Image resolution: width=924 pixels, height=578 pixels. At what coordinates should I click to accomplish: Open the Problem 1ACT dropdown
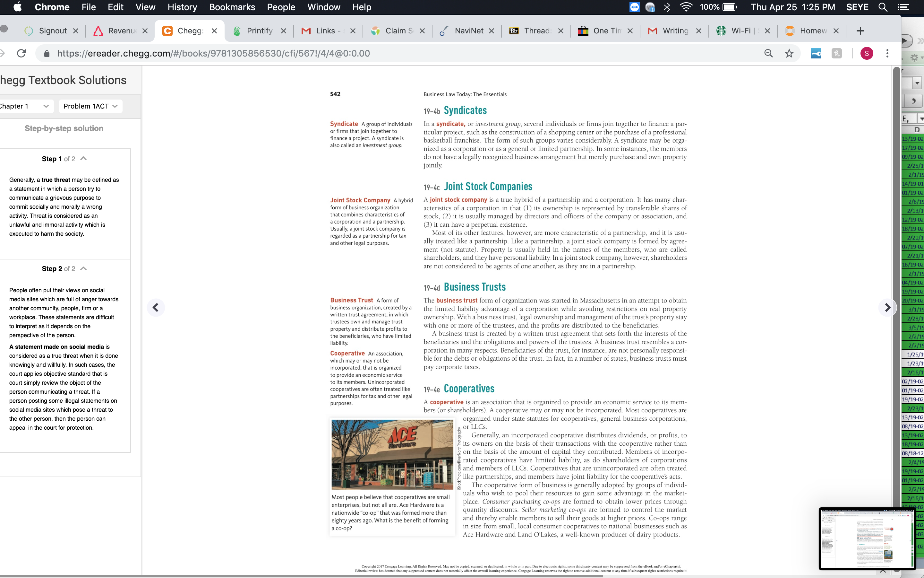[x=90, y=106]
